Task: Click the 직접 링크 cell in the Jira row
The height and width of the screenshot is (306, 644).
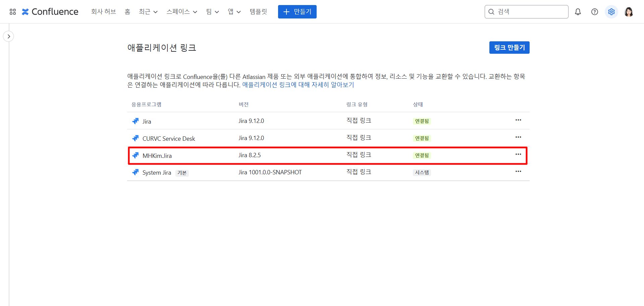Action: [x=359, y=121]
